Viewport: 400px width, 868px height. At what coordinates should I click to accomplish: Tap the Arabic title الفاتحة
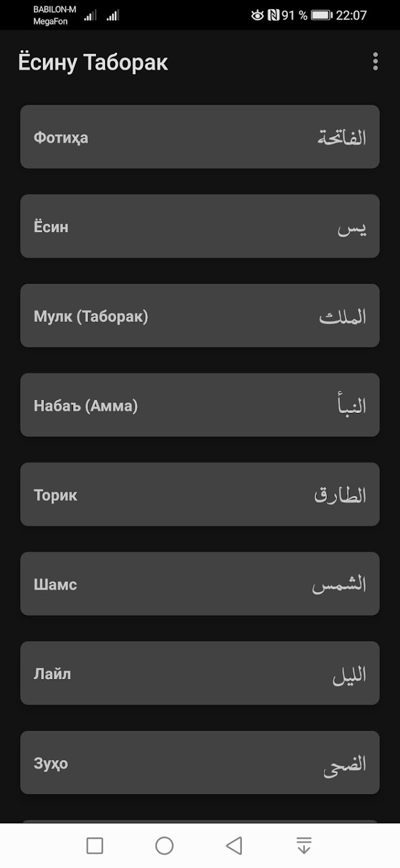342,138
